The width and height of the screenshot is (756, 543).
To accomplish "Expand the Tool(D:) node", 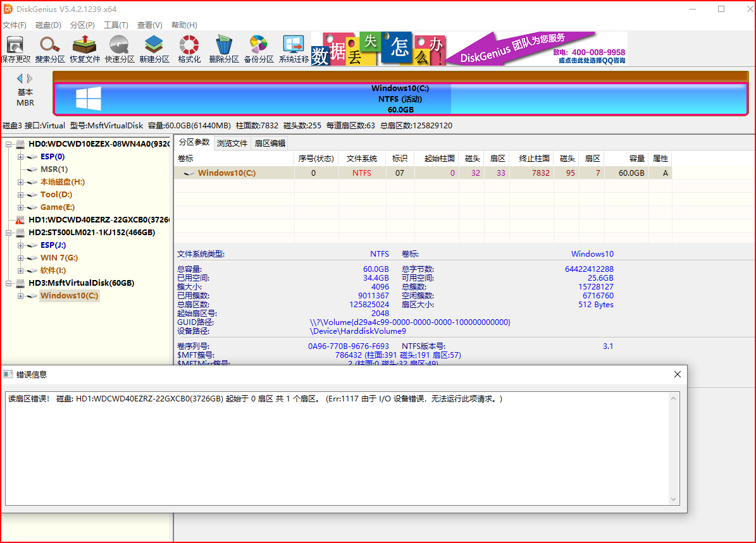I will [20, 195].
